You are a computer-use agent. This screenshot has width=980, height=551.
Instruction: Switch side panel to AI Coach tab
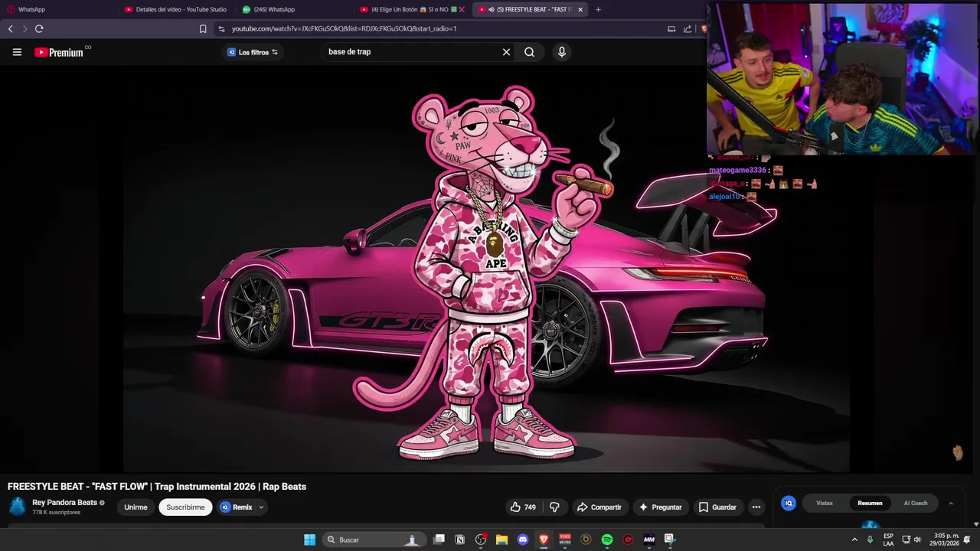916,503
